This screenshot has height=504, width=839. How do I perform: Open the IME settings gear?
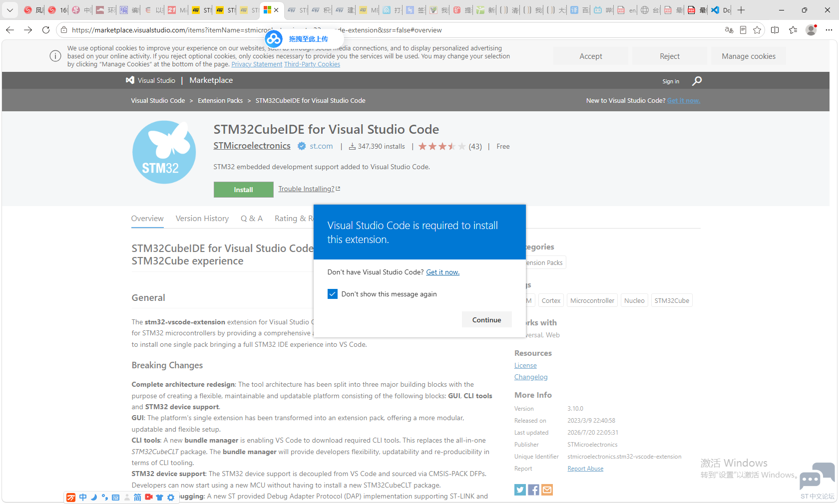coord(171,498)
